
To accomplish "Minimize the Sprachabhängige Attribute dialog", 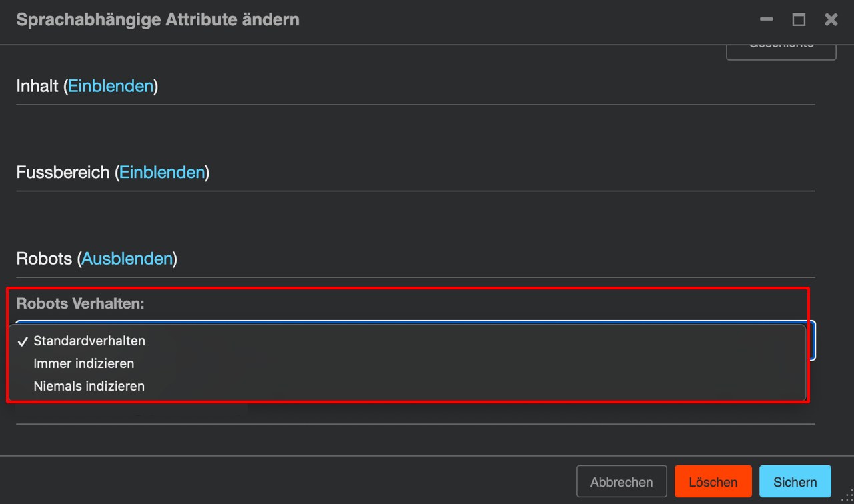I will coord(767,20).
